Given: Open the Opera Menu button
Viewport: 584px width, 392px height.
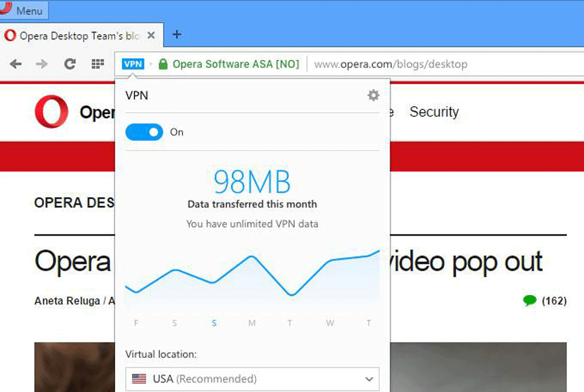Looking at the screenshot, I should 25,10.
